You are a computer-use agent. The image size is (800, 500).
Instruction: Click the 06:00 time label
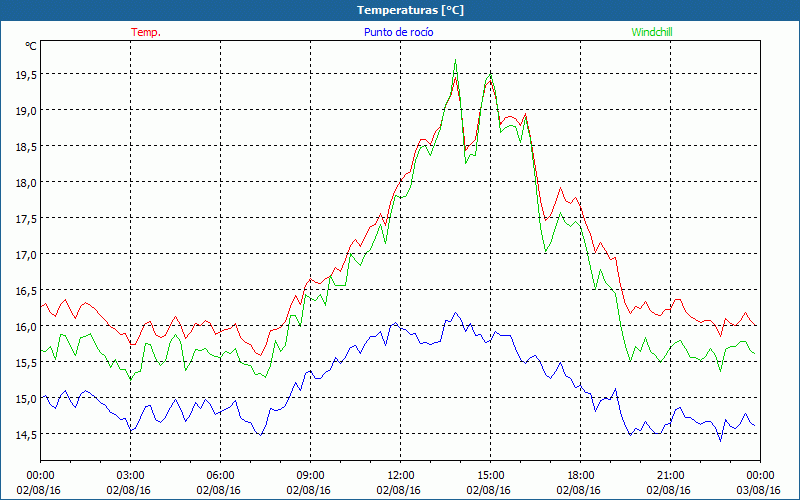[220, 475]
